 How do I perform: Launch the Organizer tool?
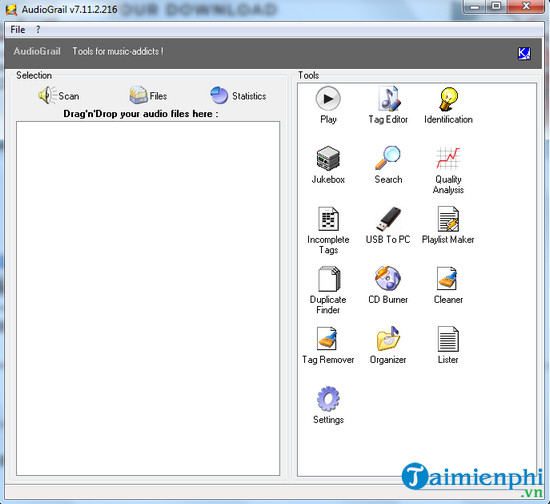tap(388, 345)
